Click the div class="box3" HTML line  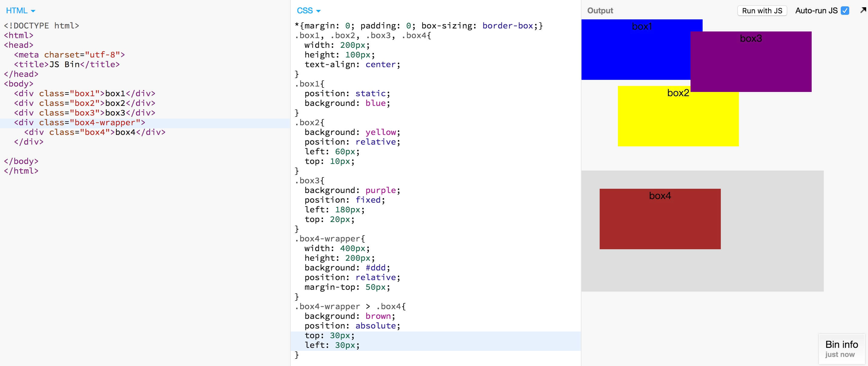(84, 113)
